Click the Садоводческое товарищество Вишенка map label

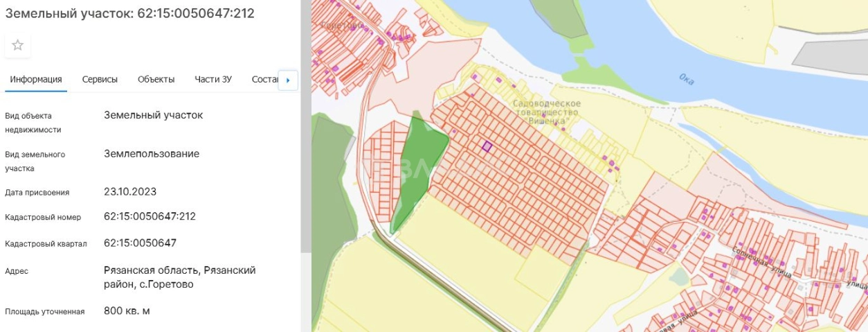[x=547, y=112]
